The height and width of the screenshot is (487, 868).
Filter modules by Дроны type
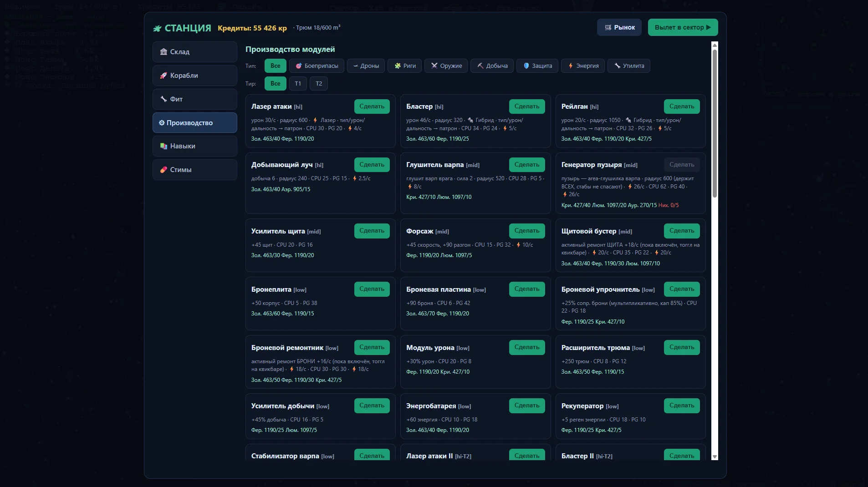(366, 66)
